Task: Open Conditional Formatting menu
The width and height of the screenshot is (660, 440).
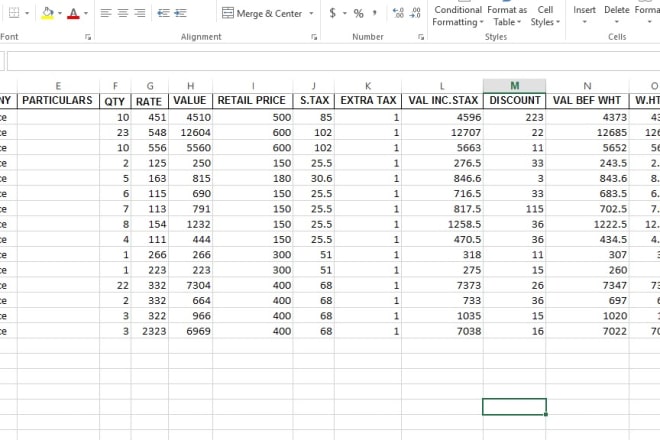Action: pyautogui.click(x=458, y=16)
